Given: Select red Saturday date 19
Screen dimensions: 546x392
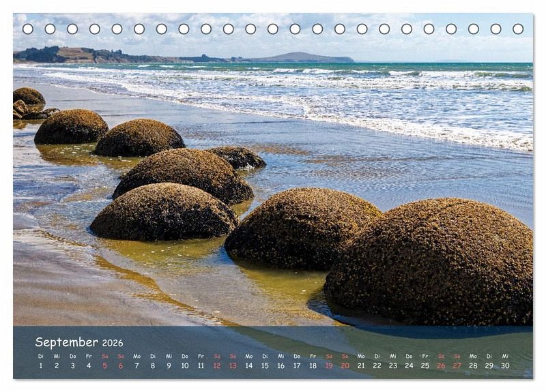Looking at the screenshot, I should [329, 366].
